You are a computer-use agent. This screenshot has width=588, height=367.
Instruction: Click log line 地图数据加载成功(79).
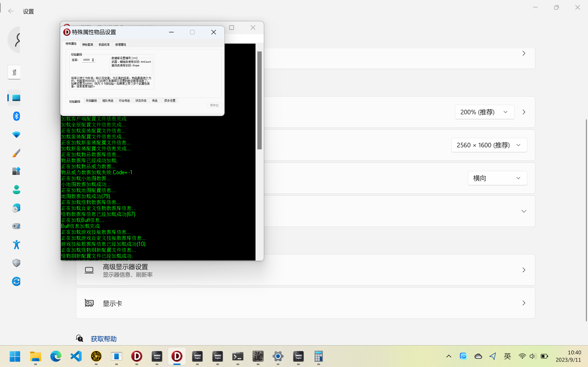point(86,196)
